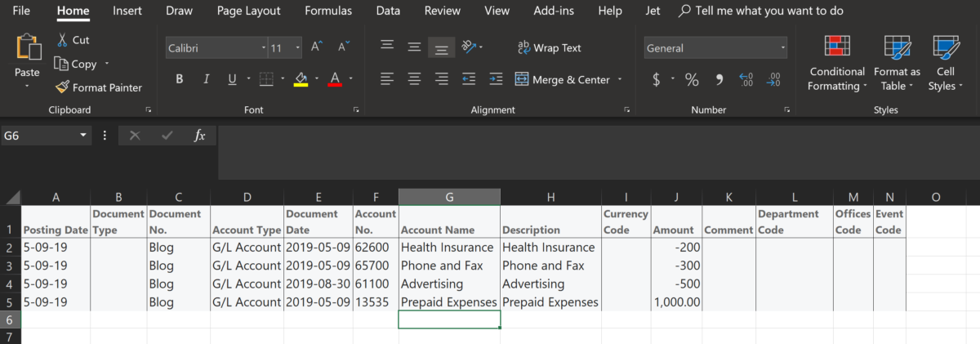The height and width of the screenshot is (344, 980).
Task: Click Insert Function fx button
Action: tap(199, 136)
